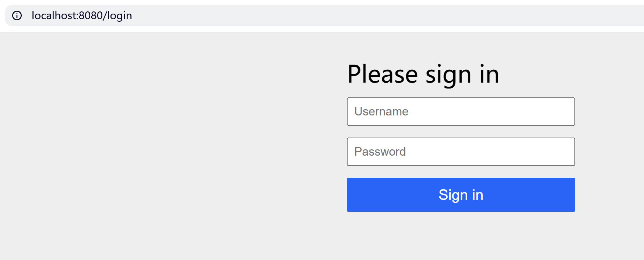Viewport: 644px width, 260px height.
Task: Click into the Password field
Action: coord(460,152)
